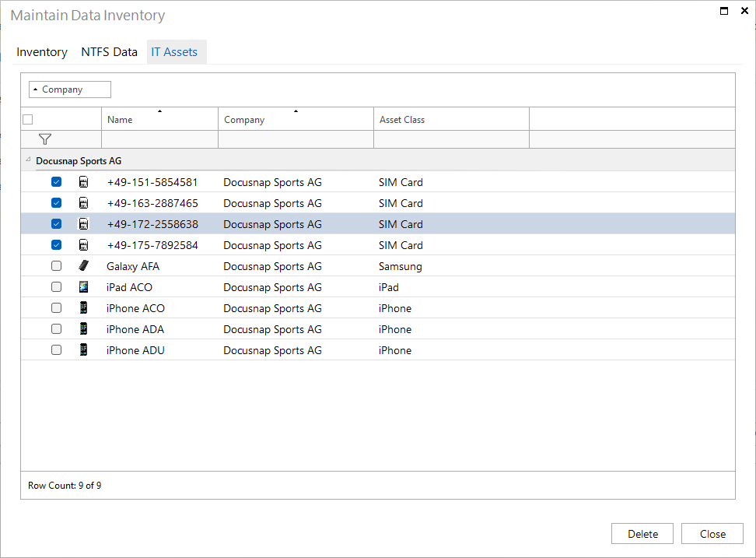Toggle the select-all header checkbox
Viewport: 756px width, 558px height.
28,120
